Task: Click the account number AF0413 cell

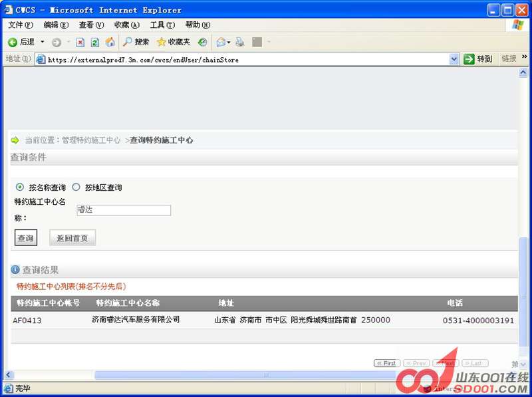Action: (27, 321)
